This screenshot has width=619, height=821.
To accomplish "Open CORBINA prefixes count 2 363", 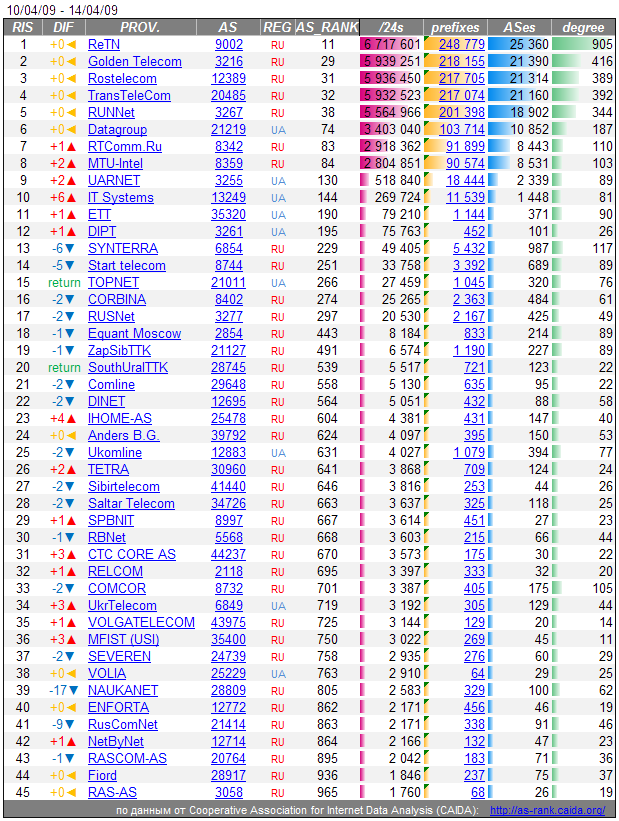I will pos(469,299).
